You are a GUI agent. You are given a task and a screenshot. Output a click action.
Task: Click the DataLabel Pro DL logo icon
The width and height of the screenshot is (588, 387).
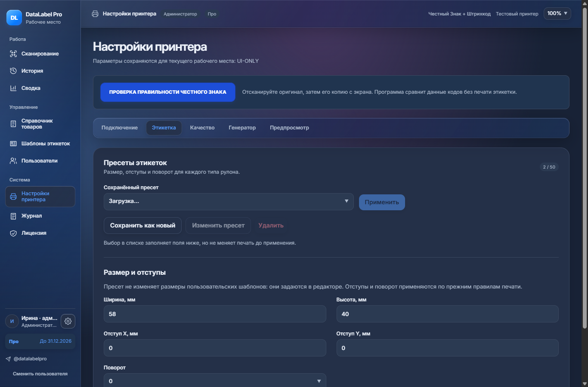14,18
